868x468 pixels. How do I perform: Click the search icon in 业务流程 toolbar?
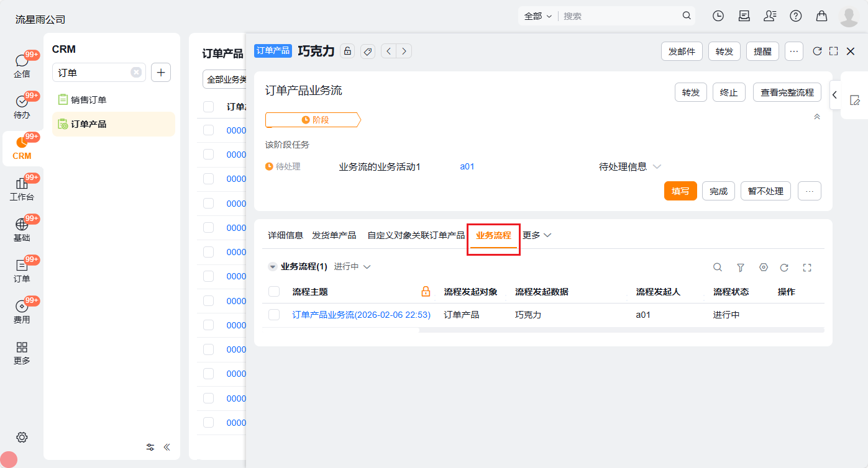[x=718, y=268]
